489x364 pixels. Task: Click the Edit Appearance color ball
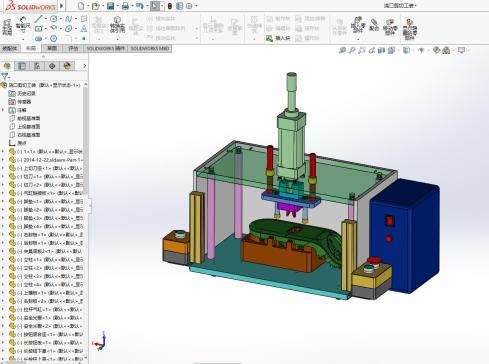pos(436,50)
